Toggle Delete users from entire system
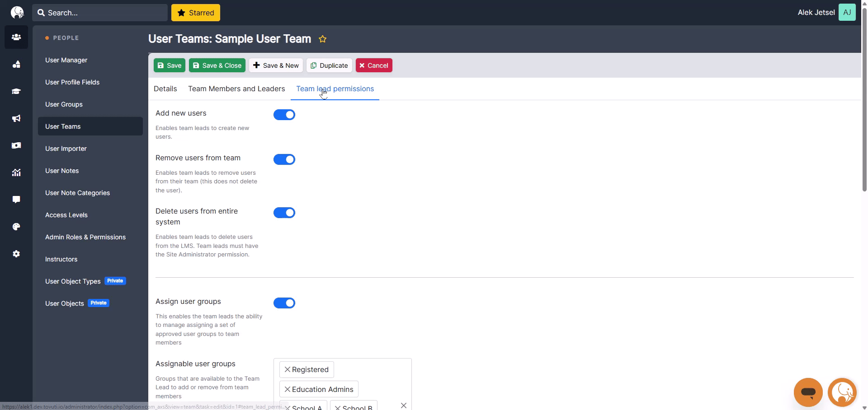 tap(284, 213)
